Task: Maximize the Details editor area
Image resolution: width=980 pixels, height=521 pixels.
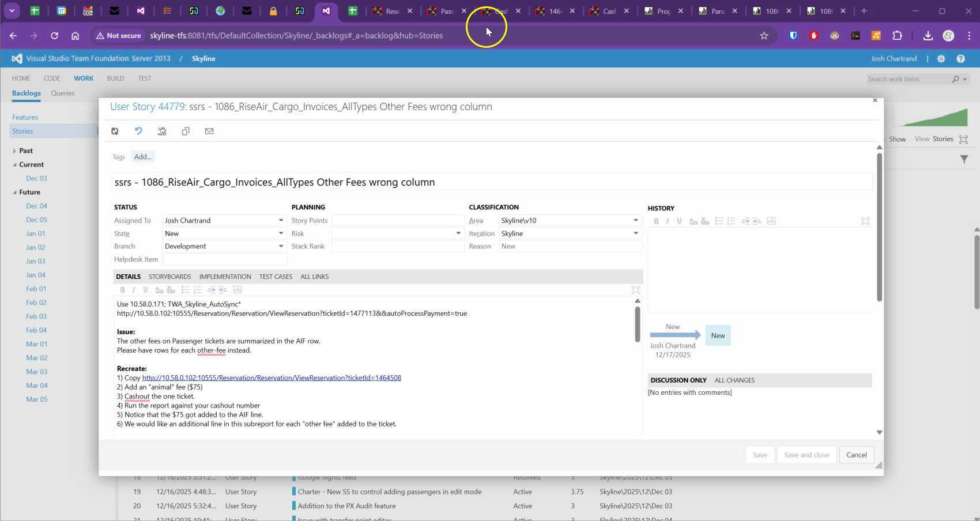Action: (635, 290)
